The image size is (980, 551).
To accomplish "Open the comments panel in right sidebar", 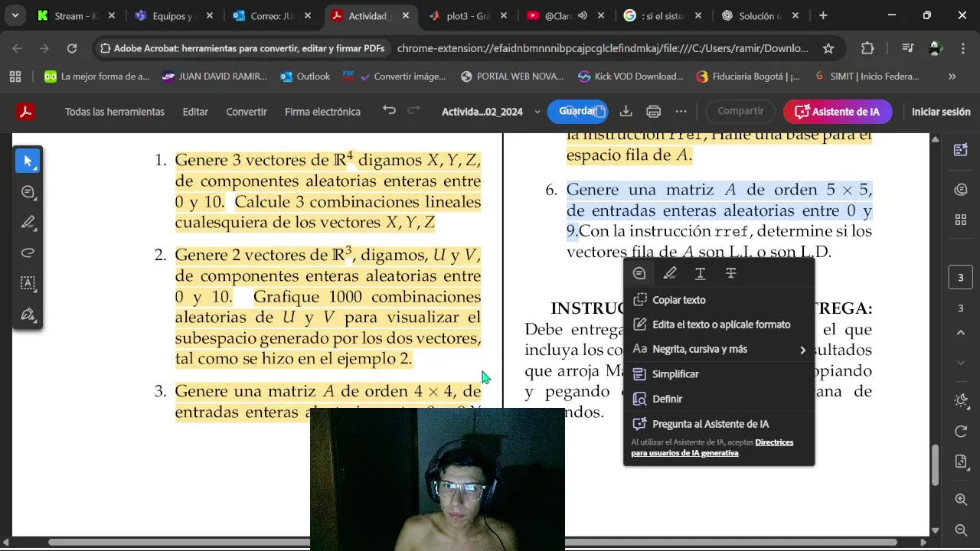I will coord(961,189).
